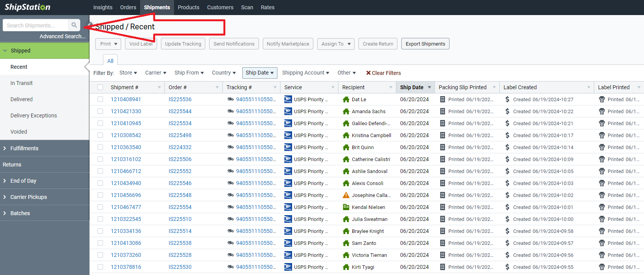
Task: Open the Store filter dropdown
Action: [128, 73]
